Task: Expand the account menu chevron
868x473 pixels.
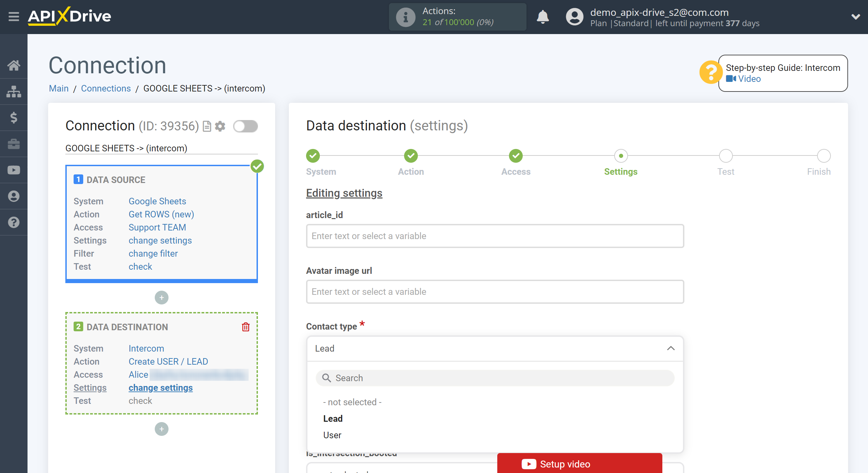Action: pos(856,17)
